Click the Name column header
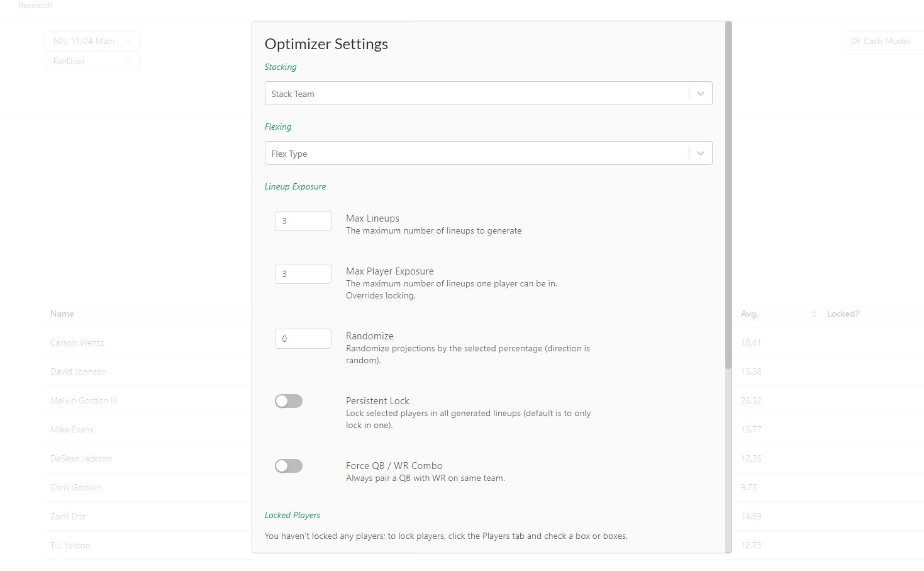924x571 pixels. 62,314
